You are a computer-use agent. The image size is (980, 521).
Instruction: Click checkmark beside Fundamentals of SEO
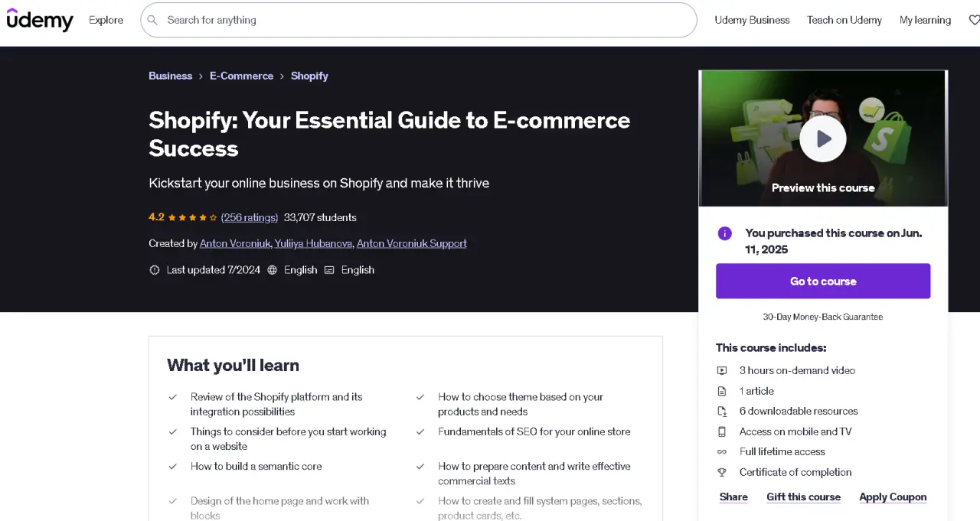coord(420,431)
